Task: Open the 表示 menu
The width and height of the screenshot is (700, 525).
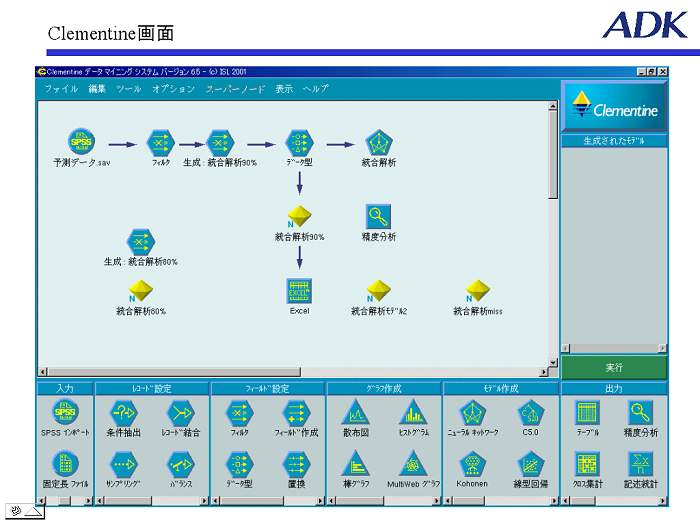Action: [x=284, y=89]
